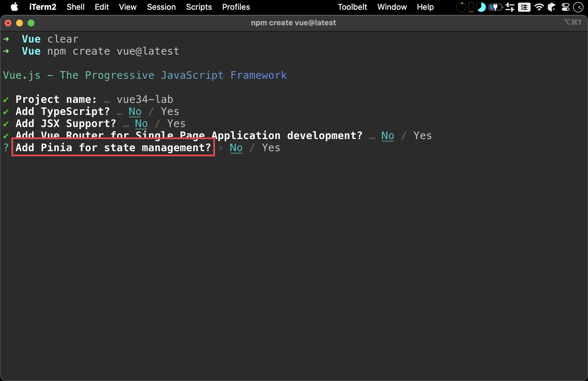Click 'No' on the Add TypeScript line
This screenshot has height=381, width=588.
click(x=135, y=111)
